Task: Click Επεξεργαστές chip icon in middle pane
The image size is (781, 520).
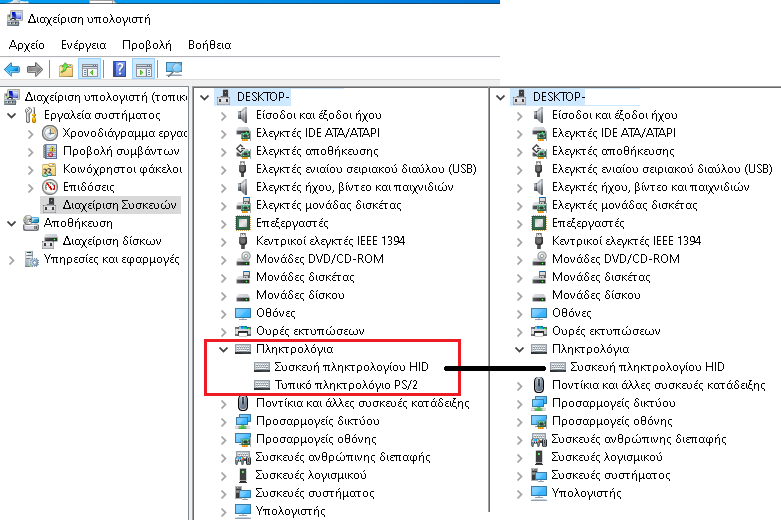Action: (x=243, y=223)
